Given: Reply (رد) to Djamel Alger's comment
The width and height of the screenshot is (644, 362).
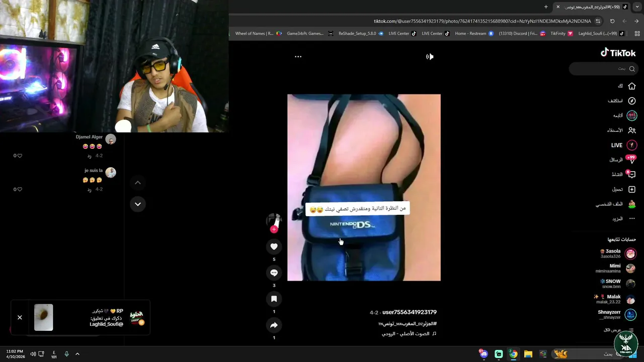Looking at the screenshot, I should [x=89, y=156].
